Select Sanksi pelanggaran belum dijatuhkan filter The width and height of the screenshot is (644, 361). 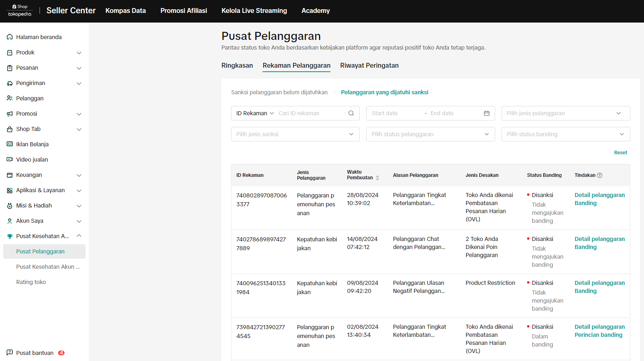tap(279, 92)
